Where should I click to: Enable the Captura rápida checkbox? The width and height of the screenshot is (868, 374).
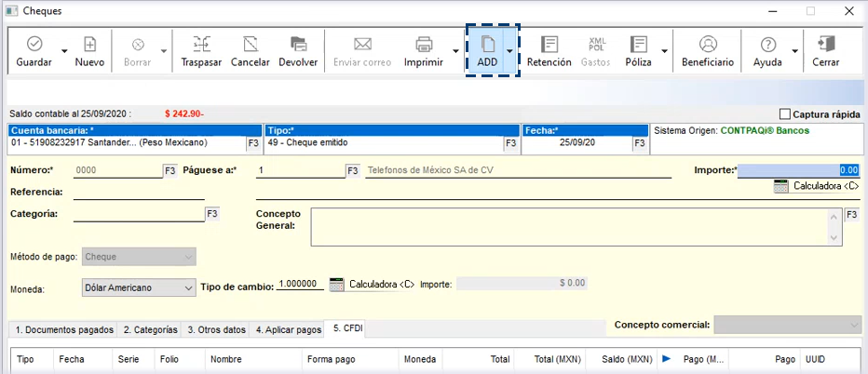point(784,114)
